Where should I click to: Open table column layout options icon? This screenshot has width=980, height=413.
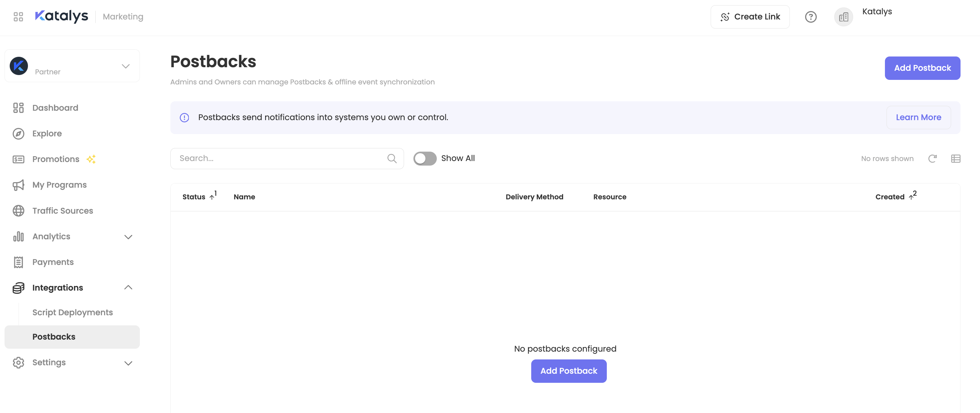955,158
